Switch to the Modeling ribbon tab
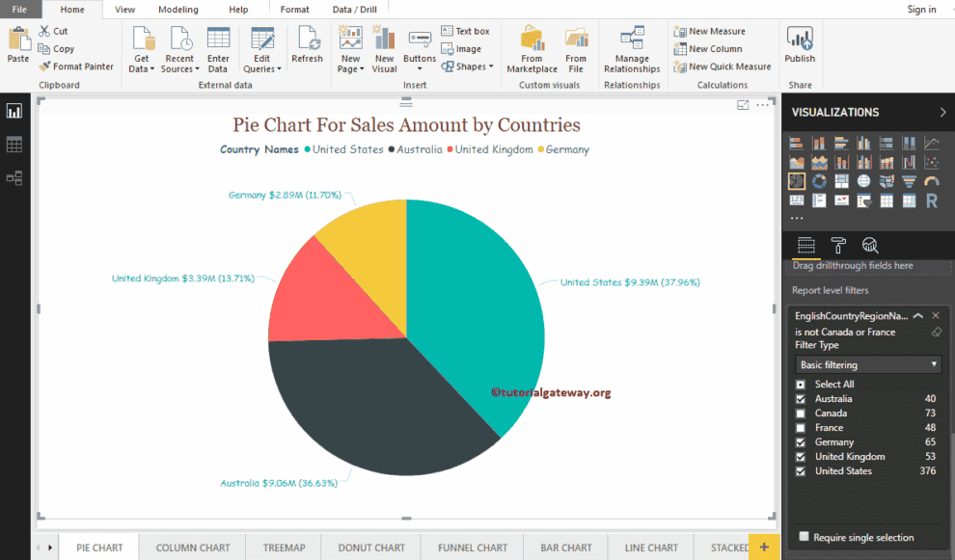The height and width of the screenshot is (560, 955). (x=177, y=9)
